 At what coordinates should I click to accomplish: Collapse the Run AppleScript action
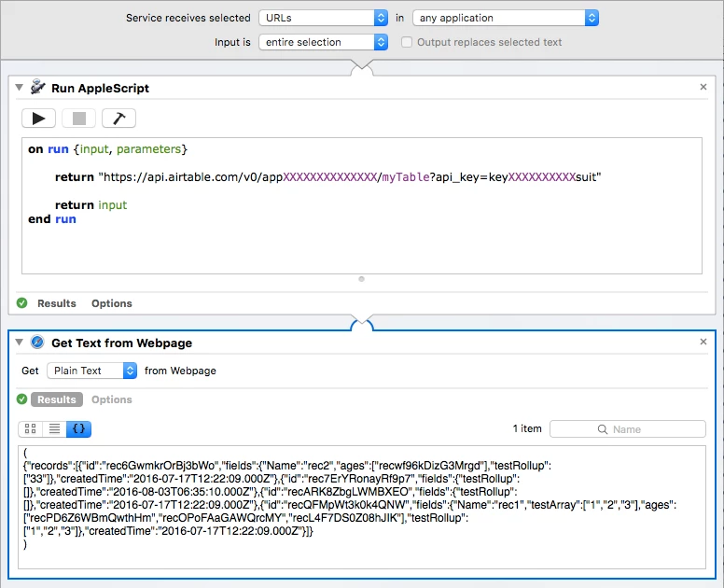tap(19, 88)
